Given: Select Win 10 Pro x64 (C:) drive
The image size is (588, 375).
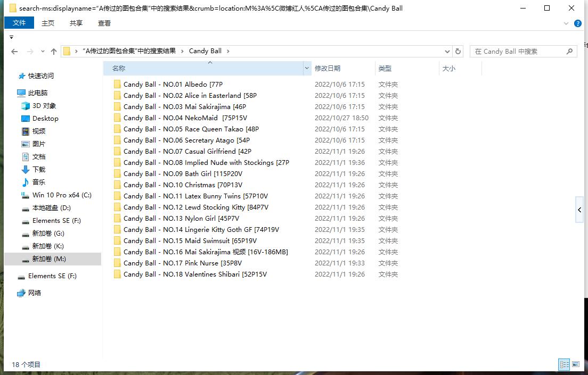Looking at the screenshot, I should pos(56,195).
